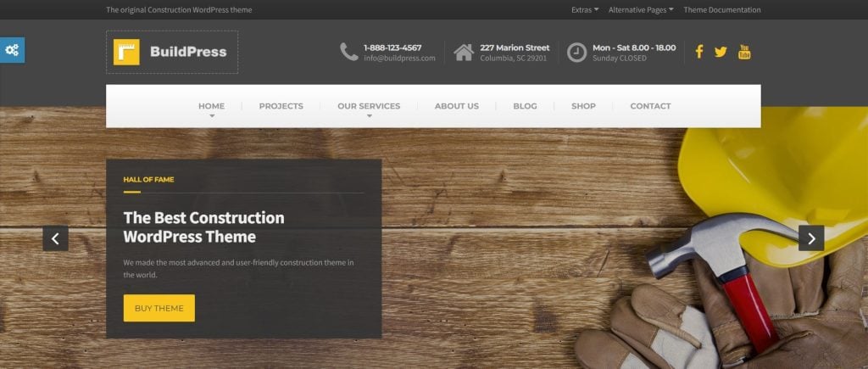Viewport: 868px width, 369px height.
Task: Click the BuildPress logo text
Action: tap(188, 52)
